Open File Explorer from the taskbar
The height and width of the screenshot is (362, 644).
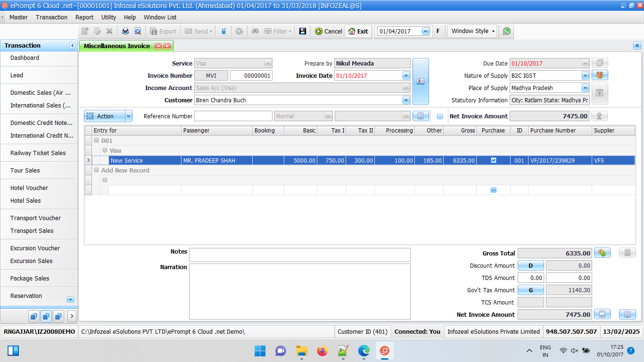301,351
